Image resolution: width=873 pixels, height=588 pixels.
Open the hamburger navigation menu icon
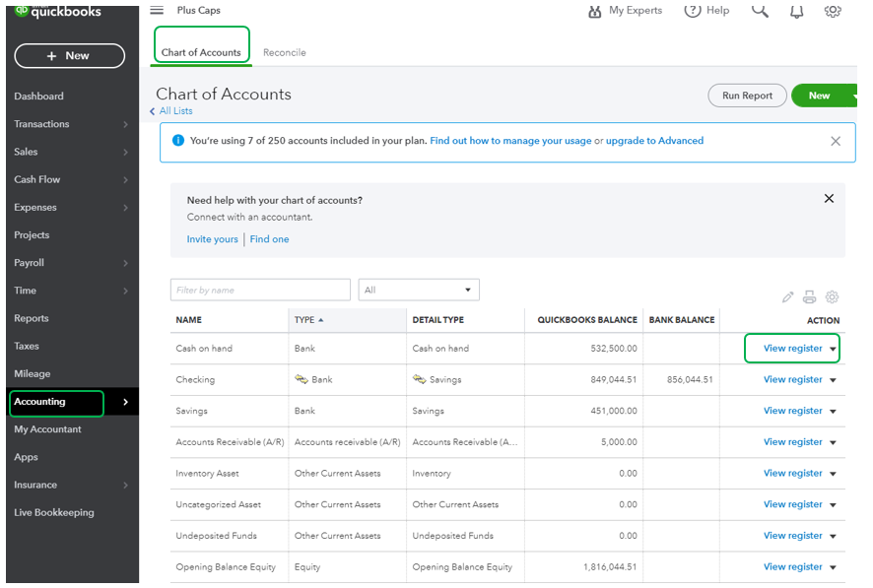(157, 10)
